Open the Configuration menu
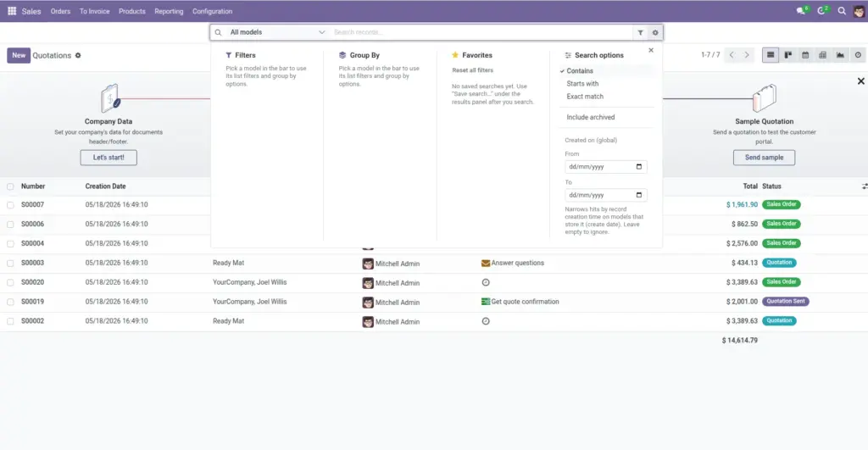Viewport: 868px width, 450px height. pyautogui.click(x=213, y=11)
